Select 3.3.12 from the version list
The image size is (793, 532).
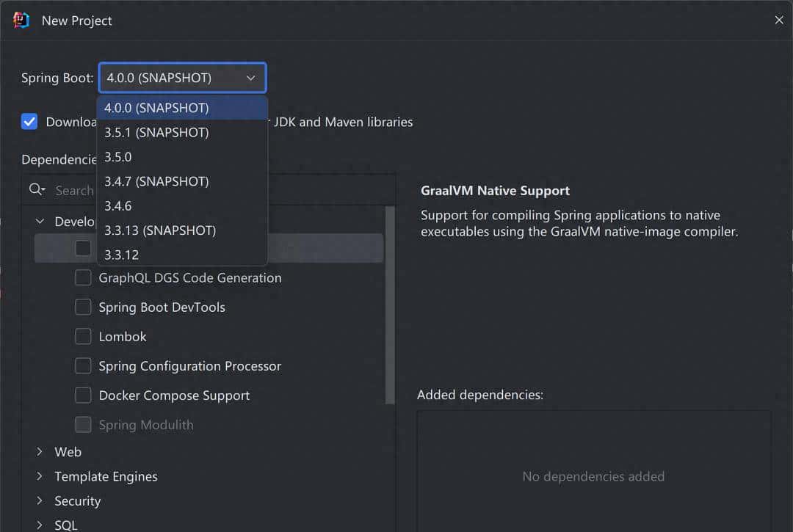[x=121, y=255]
